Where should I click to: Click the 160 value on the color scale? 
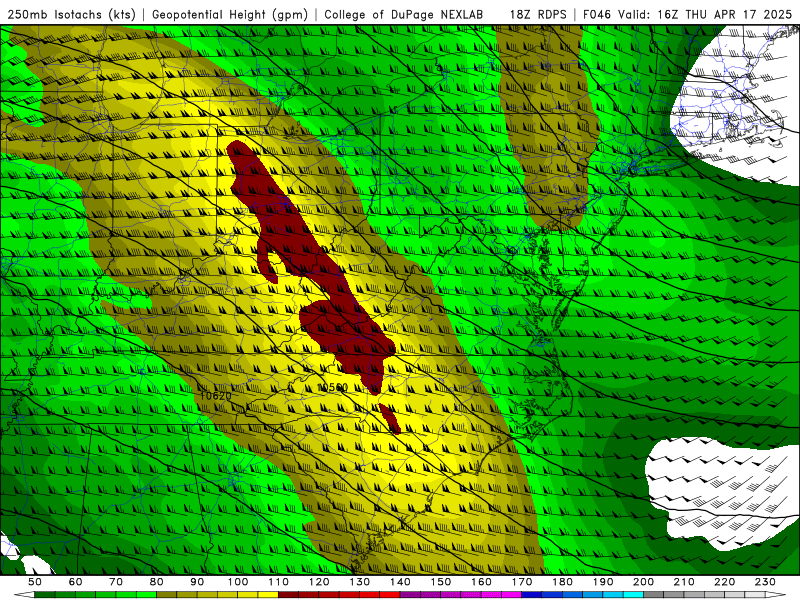coord(481,582)
